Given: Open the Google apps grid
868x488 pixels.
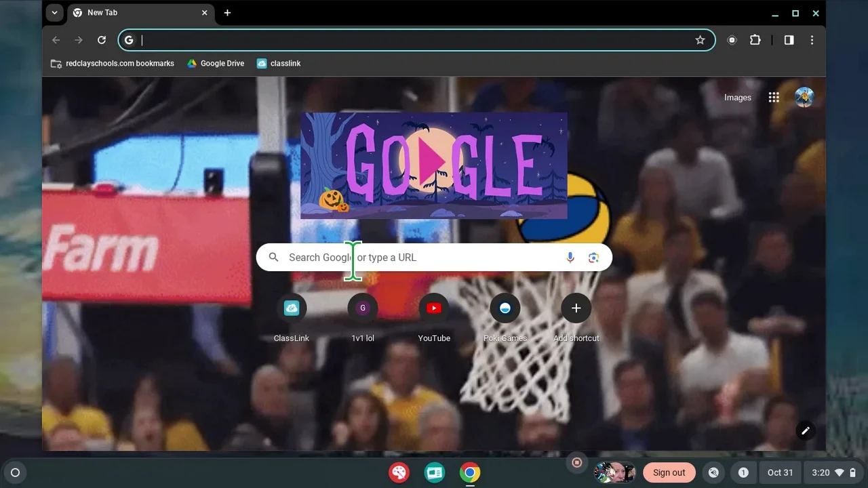Looking at the screenshot, I should pos(774,98).
